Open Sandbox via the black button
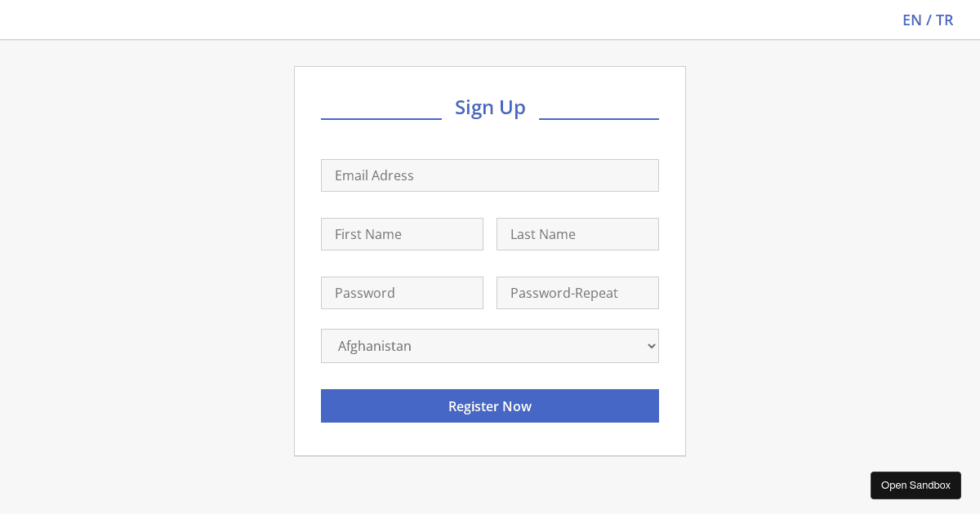 coord(915,485)
